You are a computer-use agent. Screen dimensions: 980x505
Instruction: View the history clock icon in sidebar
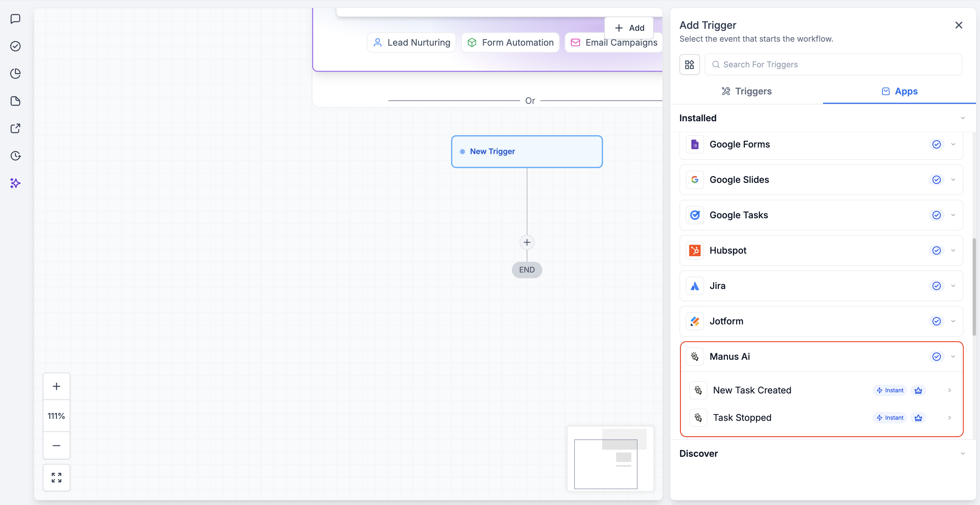tap(15, 156)
